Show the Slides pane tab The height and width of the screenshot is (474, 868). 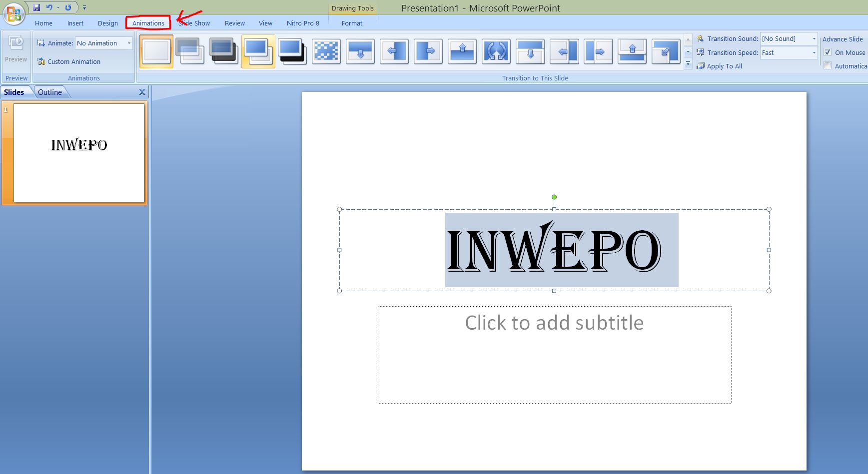click(14, 92)
